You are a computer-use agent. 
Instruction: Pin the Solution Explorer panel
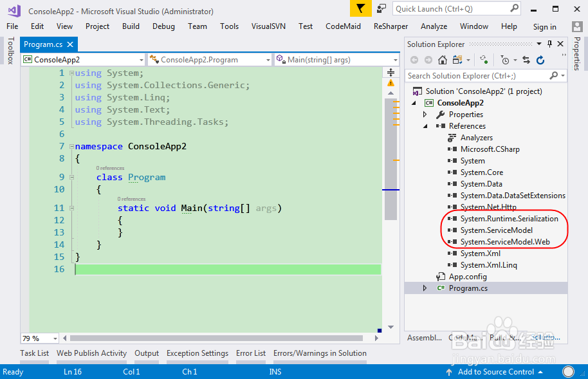(x=550, y=44)
